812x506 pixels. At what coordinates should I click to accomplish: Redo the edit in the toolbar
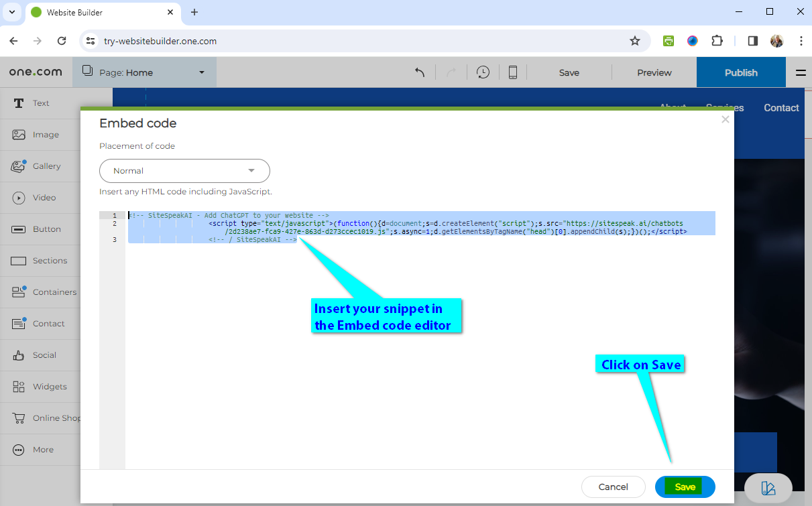(451, 72)
